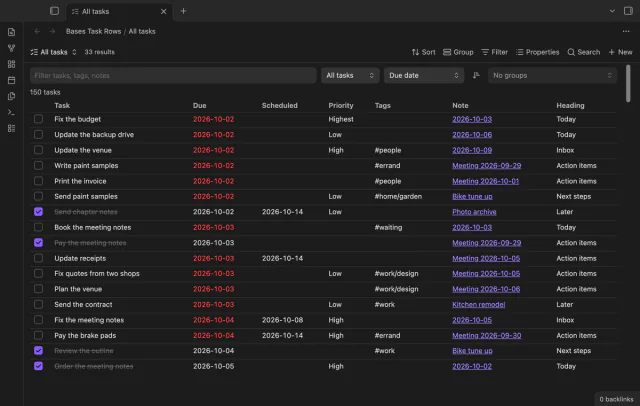Click the 33 results label

pyautogui.click(x=100, y=52)
